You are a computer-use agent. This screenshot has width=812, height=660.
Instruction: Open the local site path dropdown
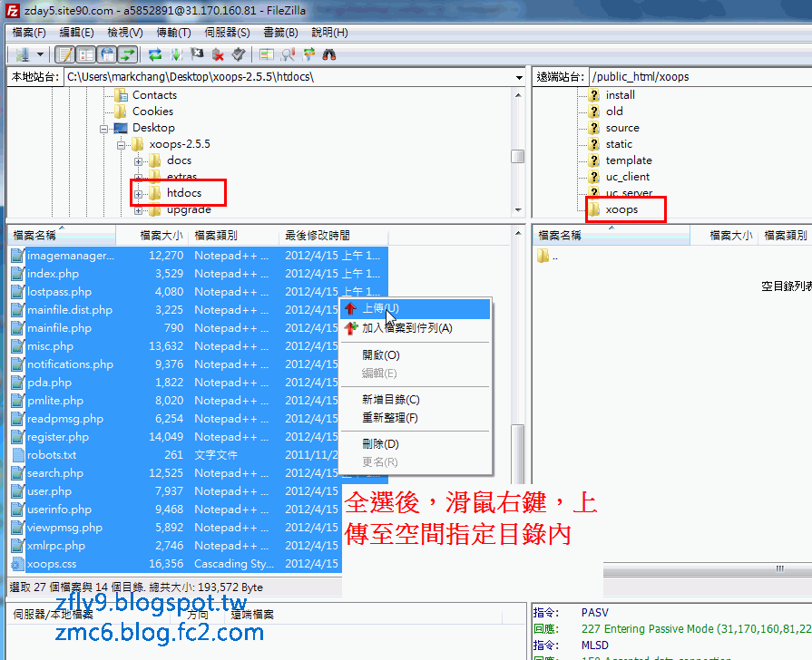(x=518, y=78)
